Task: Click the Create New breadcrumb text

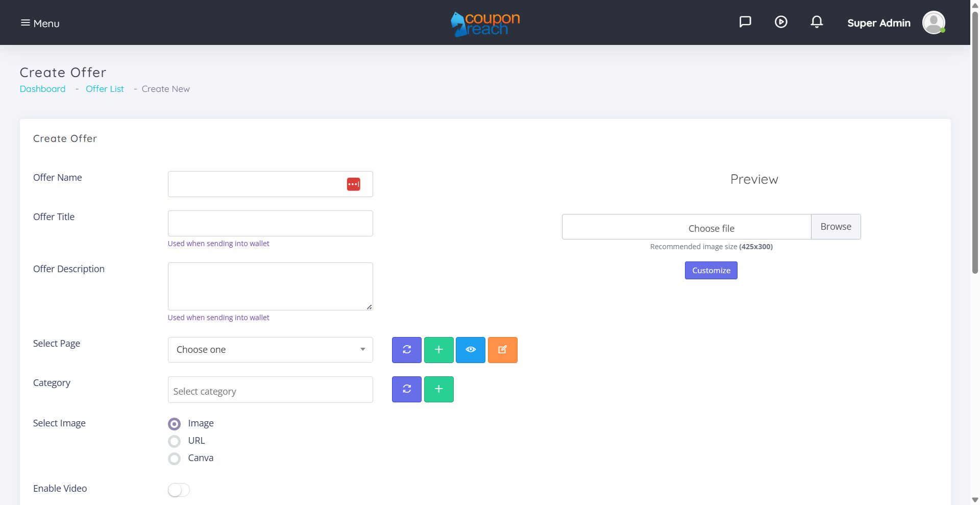Action: point(166,89)
